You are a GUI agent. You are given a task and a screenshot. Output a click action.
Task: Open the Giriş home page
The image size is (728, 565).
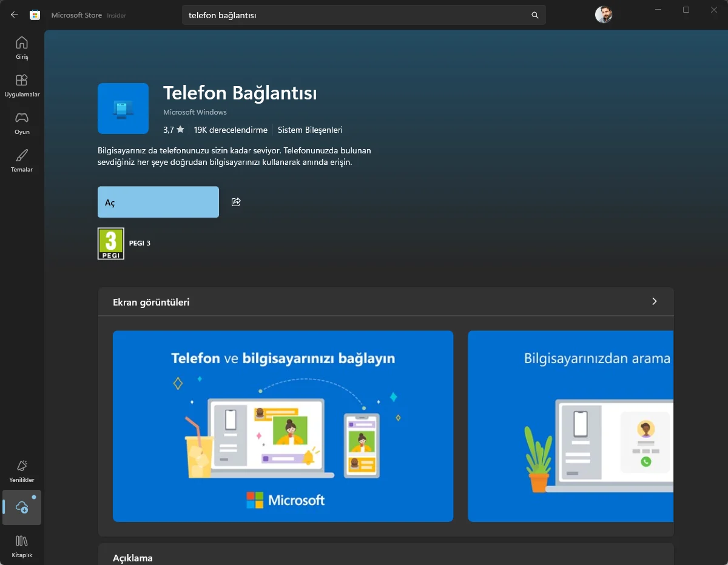pyautogui.click(x=22, y=48)
